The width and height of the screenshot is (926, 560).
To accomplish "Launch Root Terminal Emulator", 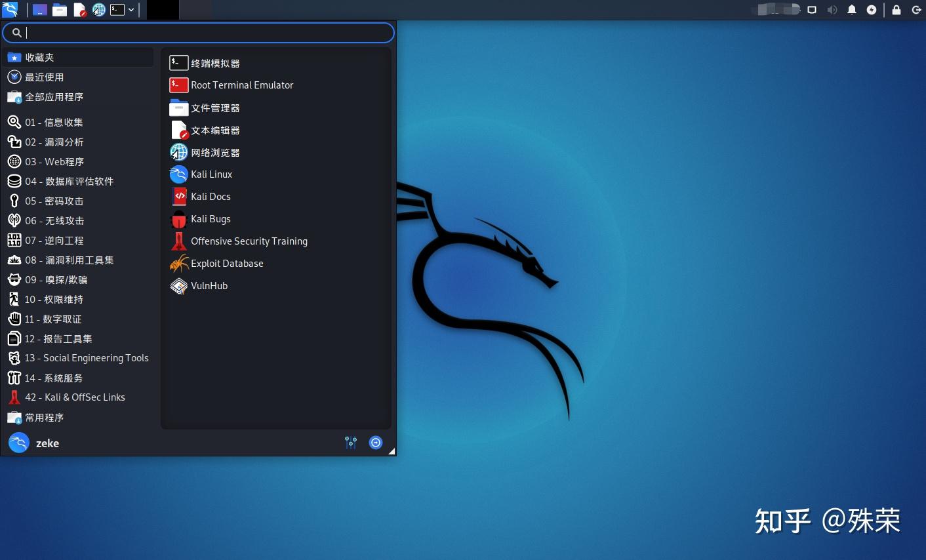I will [242, 85].
